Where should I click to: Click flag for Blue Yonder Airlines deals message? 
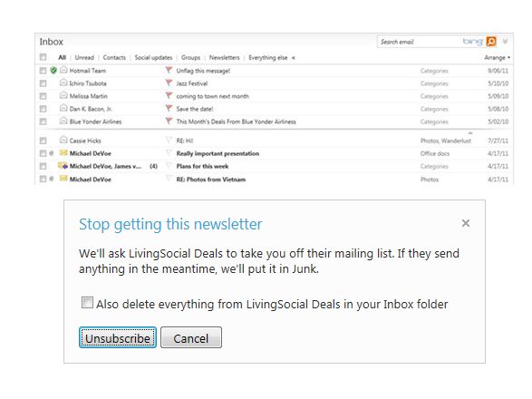pyautogui.click(x=169, y=121)
